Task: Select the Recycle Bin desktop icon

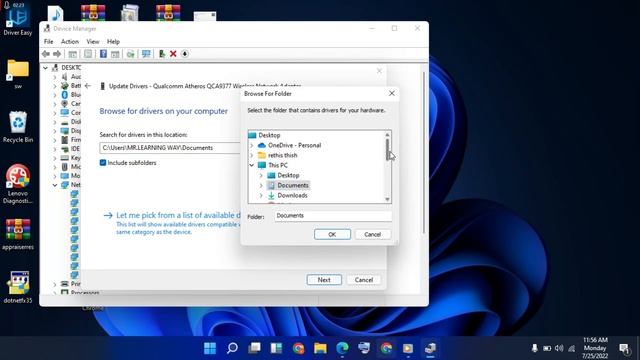Action: pyautogui.click(x=18, y=127)
